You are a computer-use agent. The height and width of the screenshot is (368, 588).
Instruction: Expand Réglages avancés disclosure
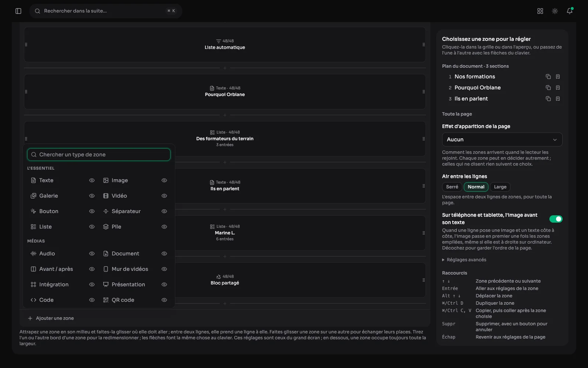[464, 260]
